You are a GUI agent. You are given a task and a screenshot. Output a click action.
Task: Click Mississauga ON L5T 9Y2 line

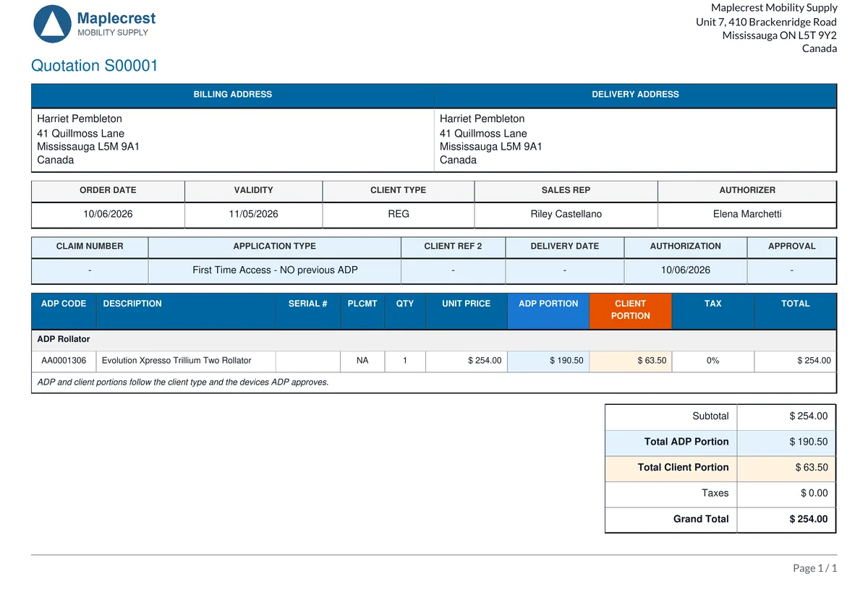[x=780, y=35]
